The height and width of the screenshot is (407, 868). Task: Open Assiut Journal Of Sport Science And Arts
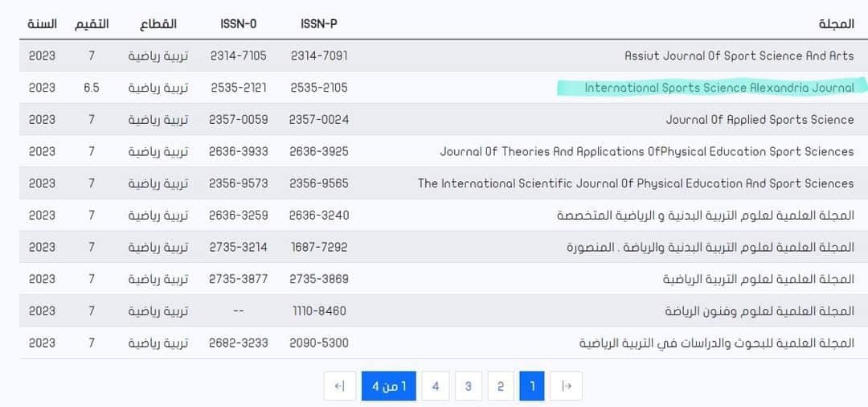[739, 55]
